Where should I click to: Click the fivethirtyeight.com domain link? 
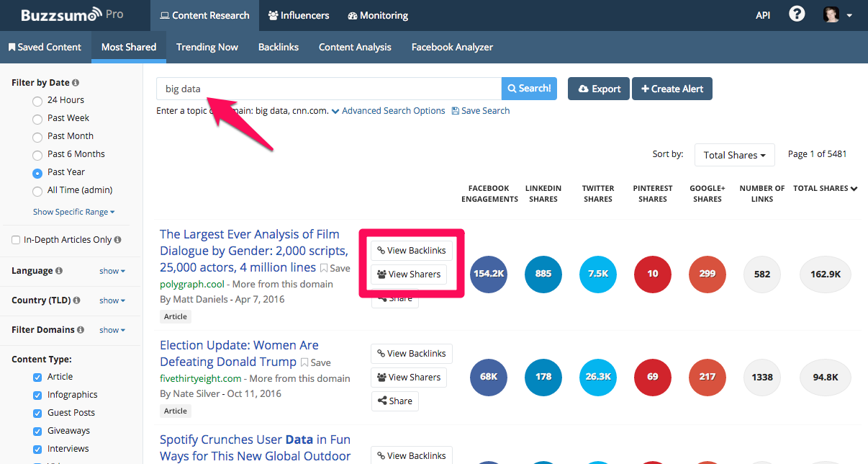click(x=201, y=379)
